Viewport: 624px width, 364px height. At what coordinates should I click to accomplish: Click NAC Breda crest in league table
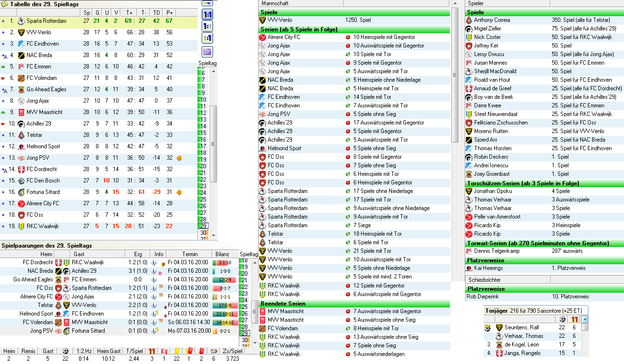pos(21,55)
